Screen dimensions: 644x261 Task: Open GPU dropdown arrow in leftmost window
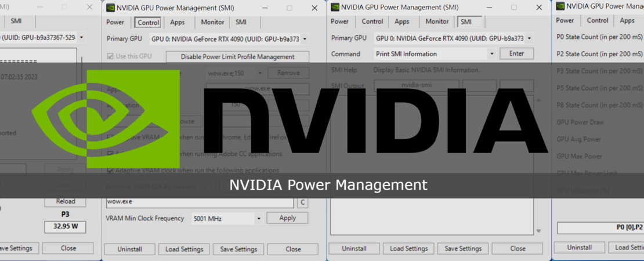point(81,38)
